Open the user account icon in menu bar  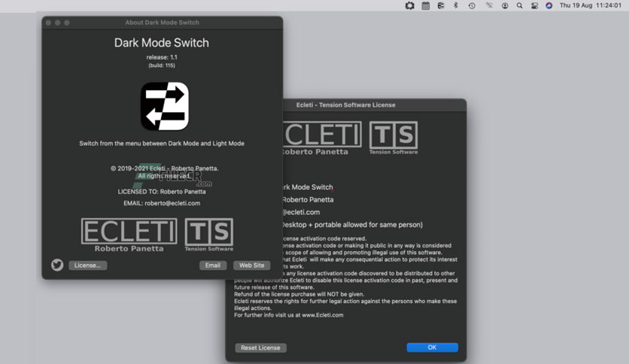point(505,5)
